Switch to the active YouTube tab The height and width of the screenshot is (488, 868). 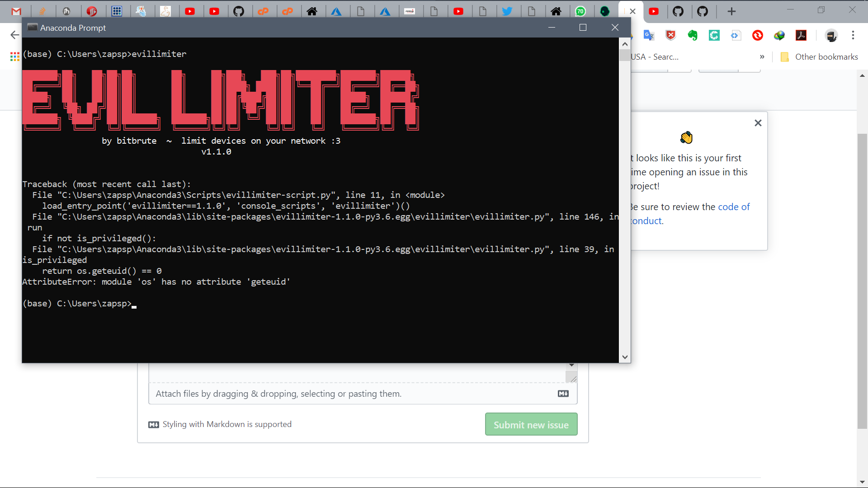[x=654, y=11]
